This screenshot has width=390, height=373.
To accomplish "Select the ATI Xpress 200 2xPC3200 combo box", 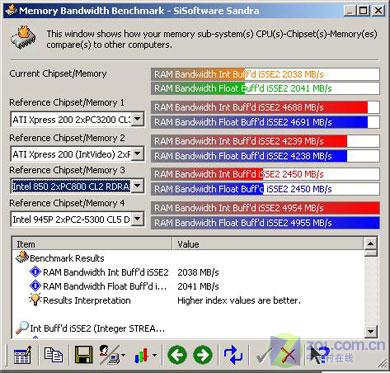I will pyautogui.click(x=77, y=119).
